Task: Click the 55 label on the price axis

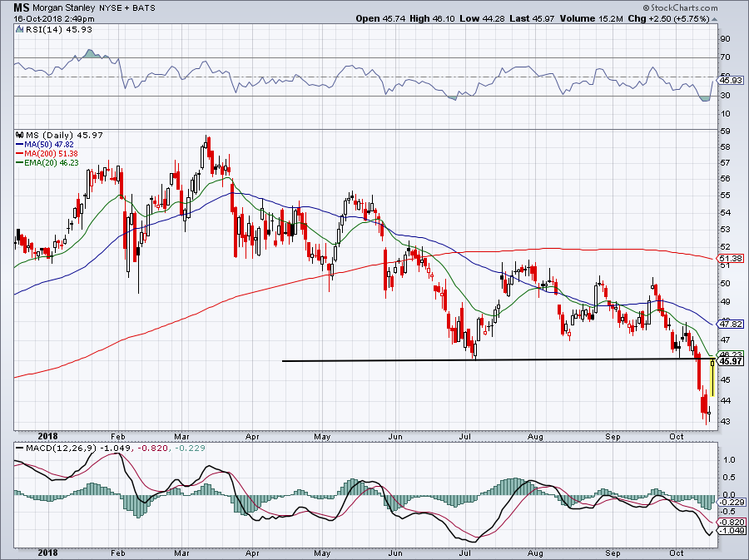Action: [725, 196]
